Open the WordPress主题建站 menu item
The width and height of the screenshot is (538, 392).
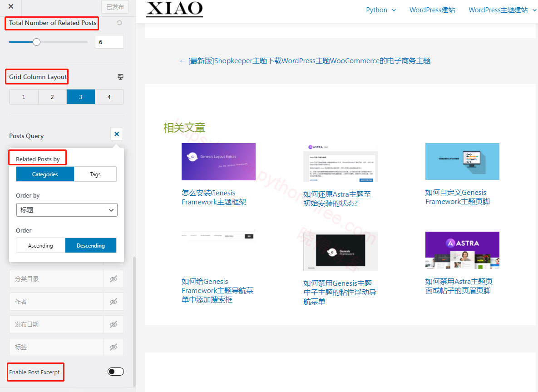coord(498,10)
